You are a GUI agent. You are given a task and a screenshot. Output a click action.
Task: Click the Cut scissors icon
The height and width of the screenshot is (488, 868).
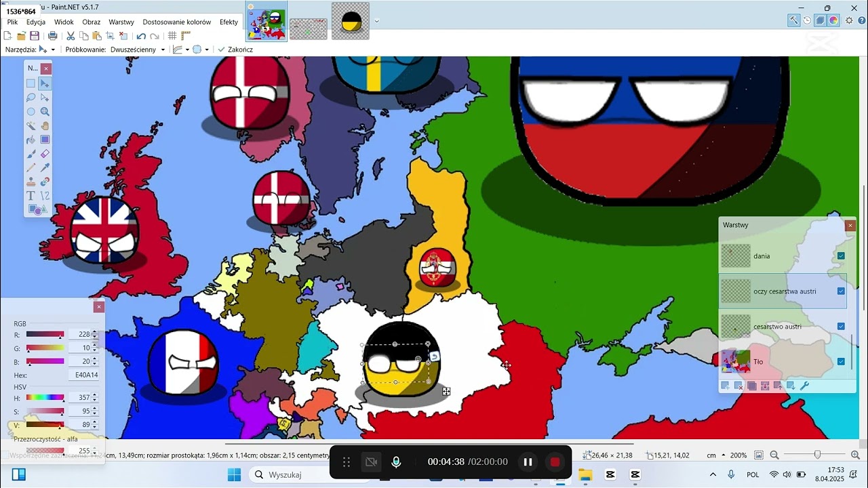click(70, 36)
